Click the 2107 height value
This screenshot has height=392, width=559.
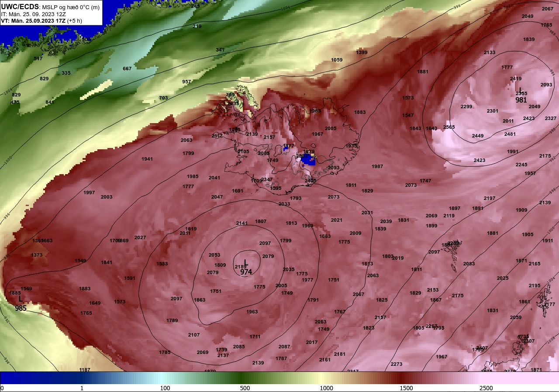click(194, 335)
